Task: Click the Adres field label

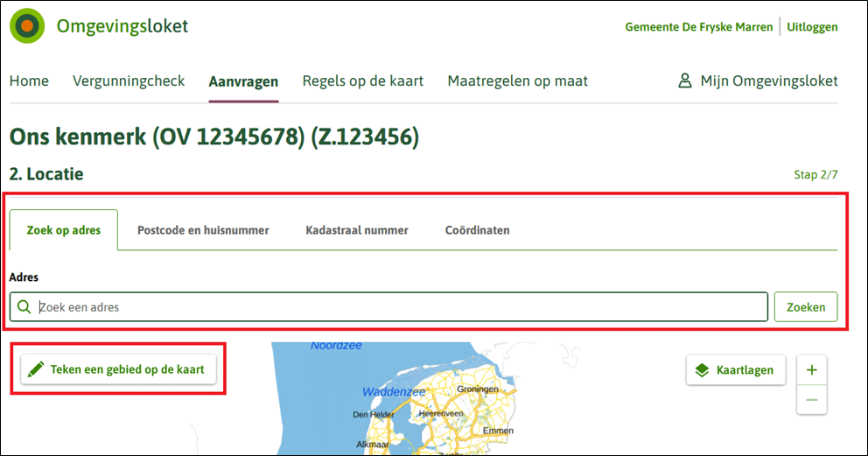Action: [x=24, y=277]
